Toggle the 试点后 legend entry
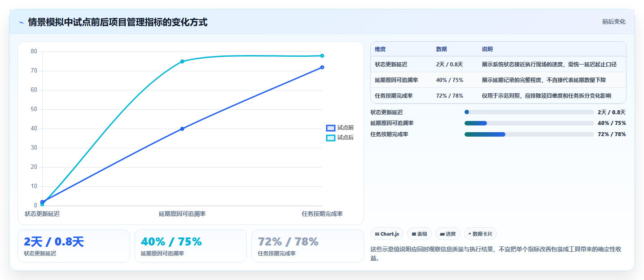Image resolution: width=644 pixels, height=280 pixels. (x=340, y=138)
